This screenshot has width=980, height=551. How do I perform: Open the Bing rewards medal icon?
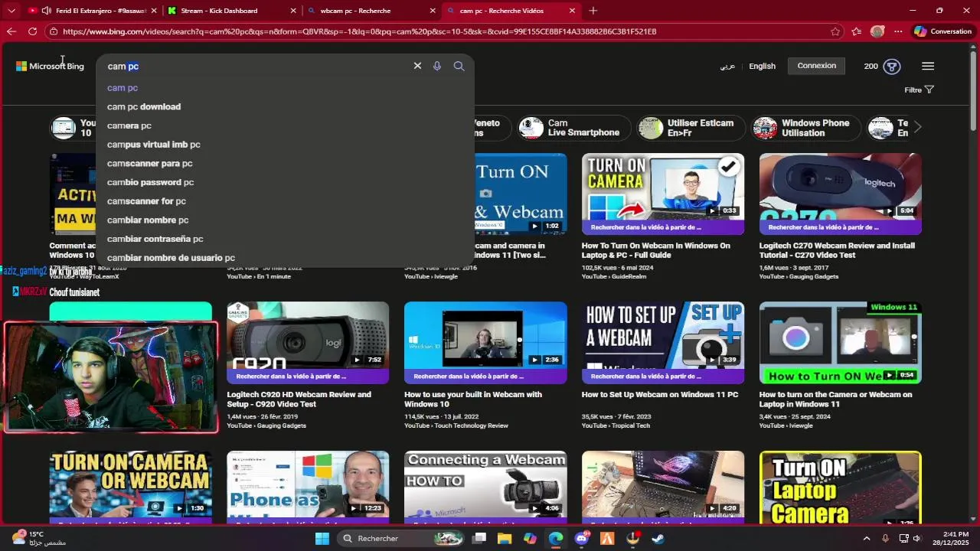click(892, 67)
